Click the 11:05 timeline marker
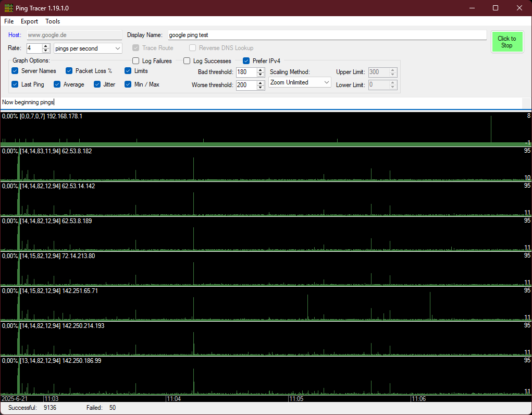This screenshot has height=415, width=532. coord(296,399)
